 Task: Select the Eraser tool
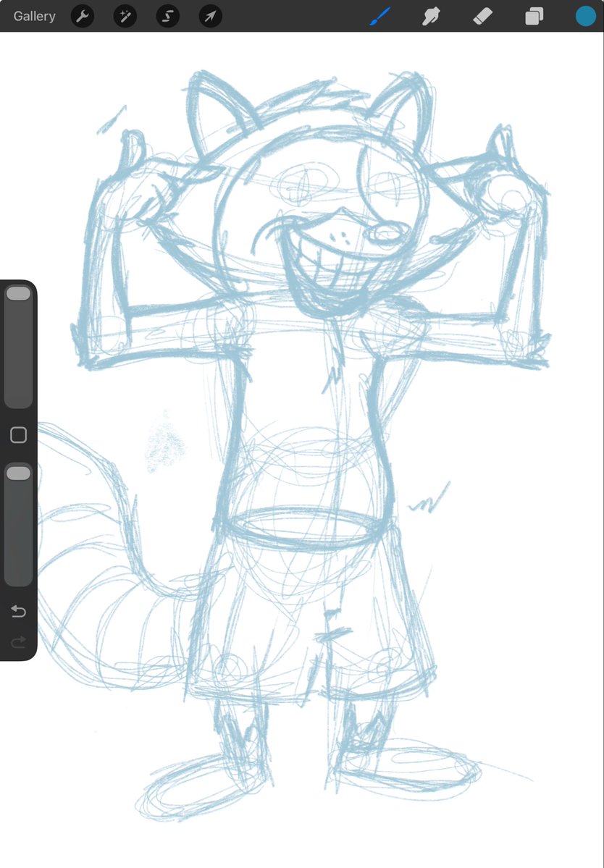point(483,16)
